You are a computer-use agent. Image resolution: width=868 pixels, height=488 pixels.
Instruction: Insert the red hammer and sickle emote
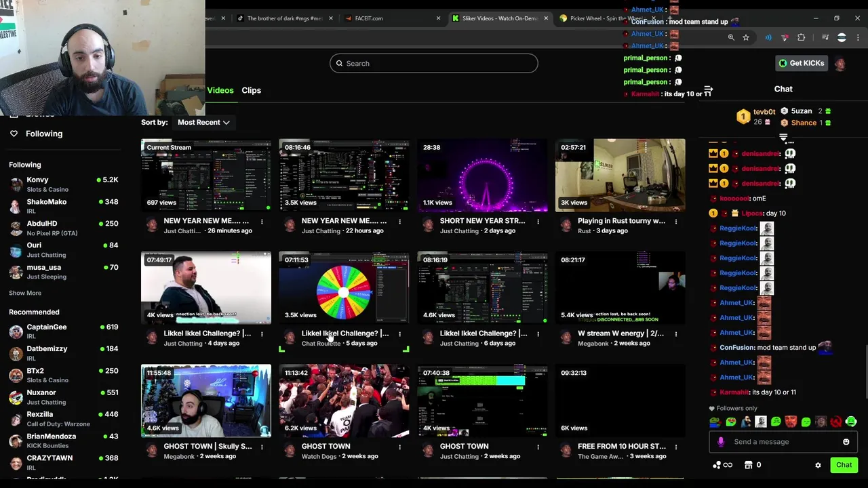click(836, 422)
